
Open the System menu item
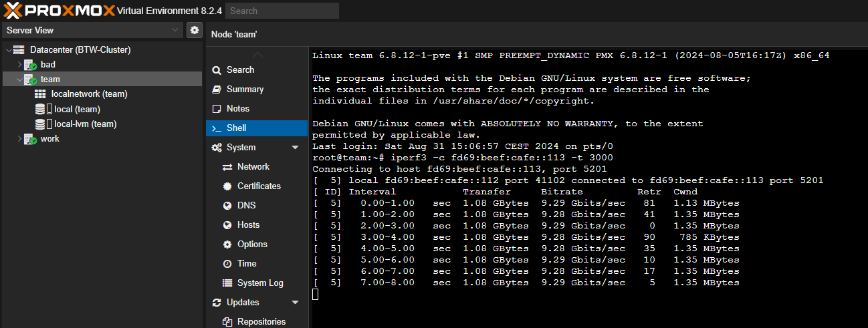pos(257,147)
